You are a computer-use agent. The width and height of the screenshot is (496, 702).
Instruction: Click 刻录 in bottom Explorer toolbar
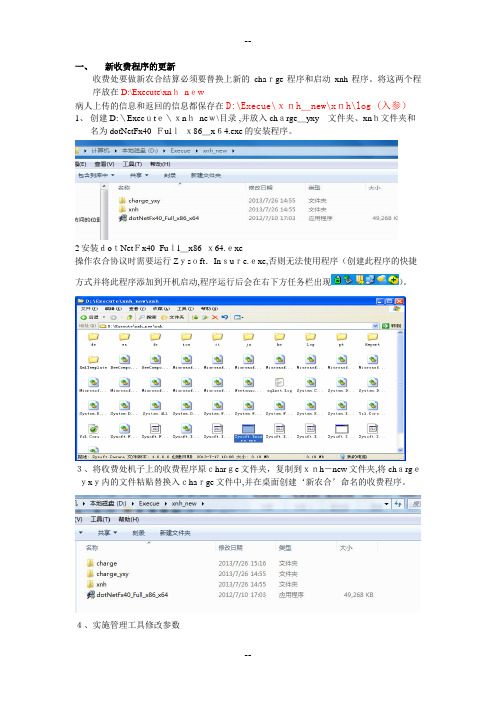(x=139, y=533)
